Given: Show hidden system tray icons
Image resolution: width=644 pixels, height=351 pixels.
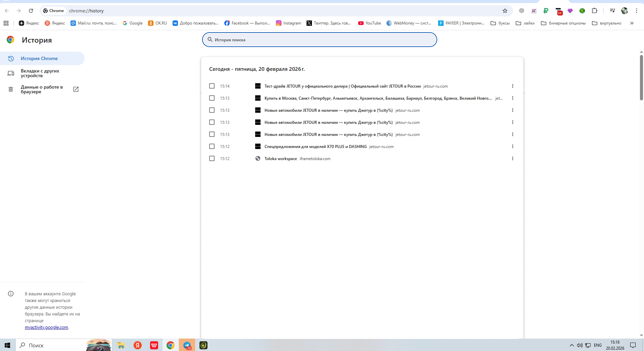Looking at the screenshot, I should (571, 345).
